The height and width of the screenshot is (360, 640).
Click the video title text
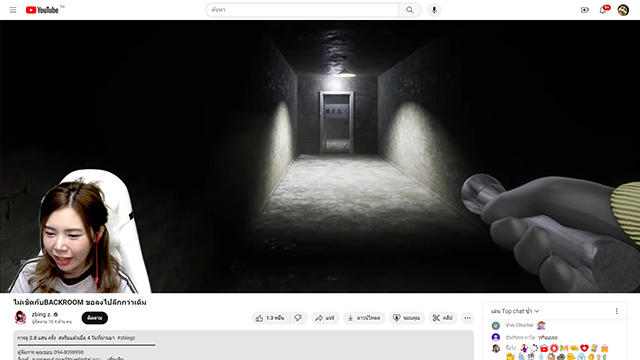pos(80,302)
